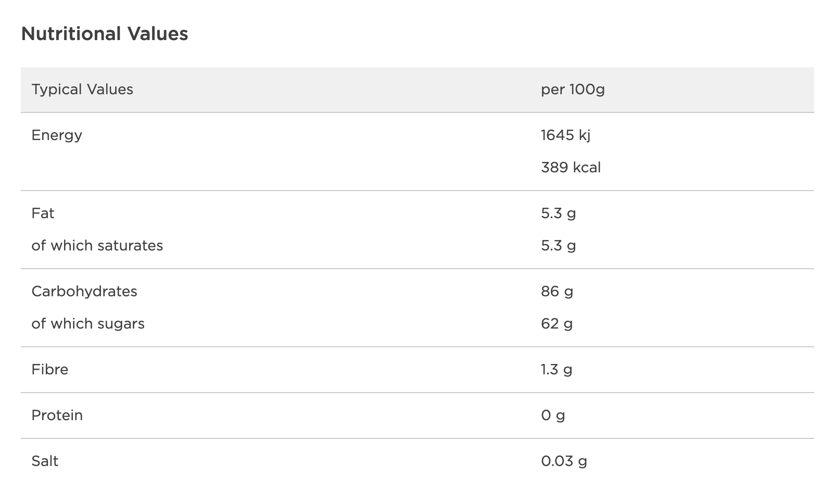Select the Salt row label
834x504 pixels.
(45, 461)
